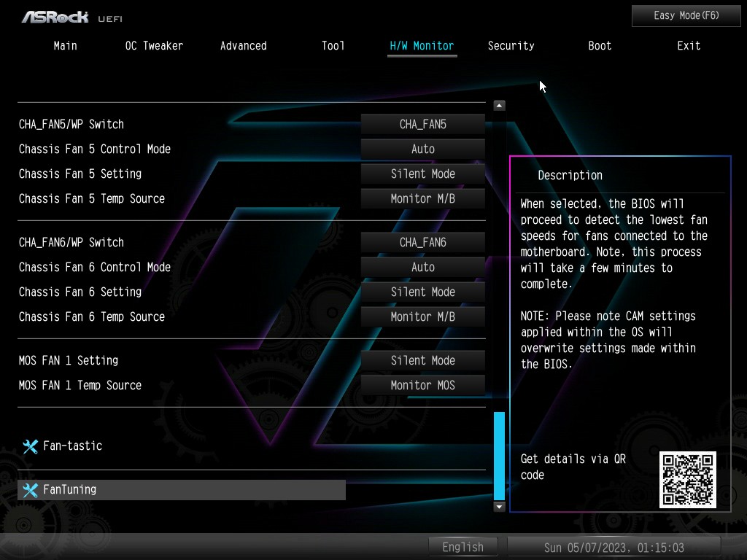
Task: Open the Security tab
Action: click(x=511, y=45)
